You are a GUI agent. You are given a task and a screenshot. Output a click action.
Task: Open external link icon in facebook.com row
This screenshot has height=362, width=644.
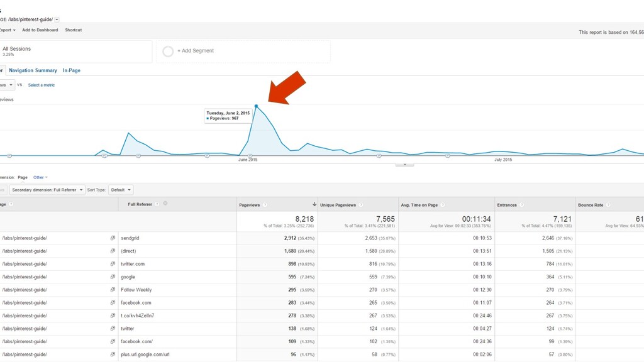113,302
